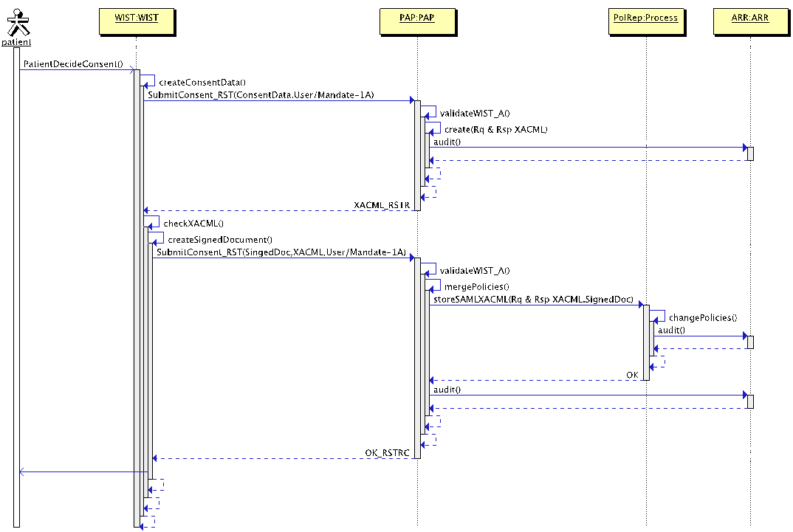The image size is (793, 532).
Task: Click SubmitConsent_RST message containing ConsentData
Action: [261, 95]
